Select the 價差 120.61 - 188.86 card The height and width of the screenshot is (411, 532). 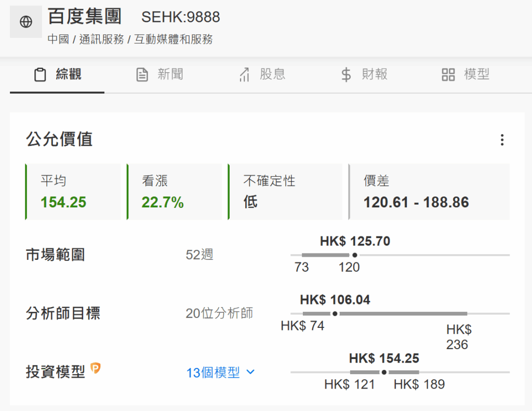tap(429, 192)
